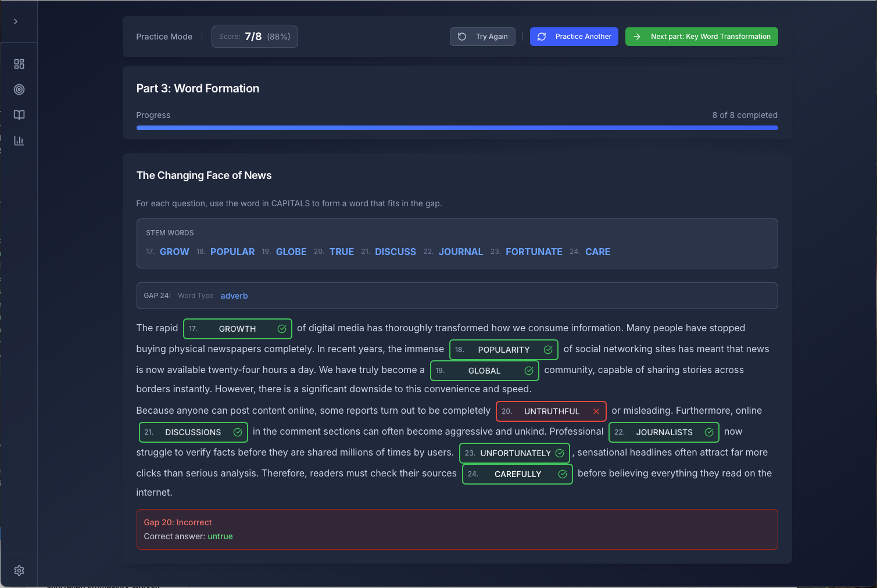Open the dashboard grid icon in sidebar

point(19,64)
